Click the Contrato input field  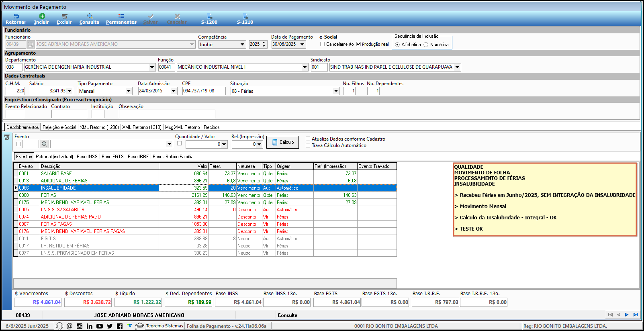(x=69, y=114)
